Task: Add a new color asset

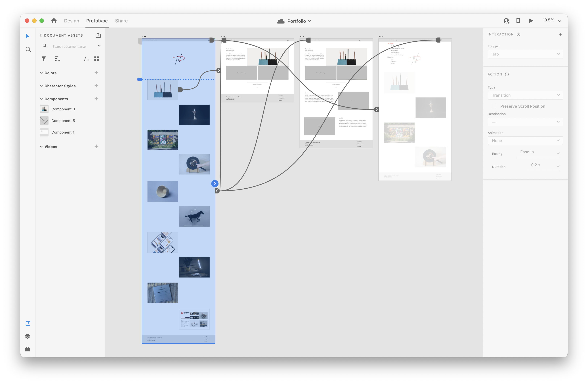Action: point(96,73)
